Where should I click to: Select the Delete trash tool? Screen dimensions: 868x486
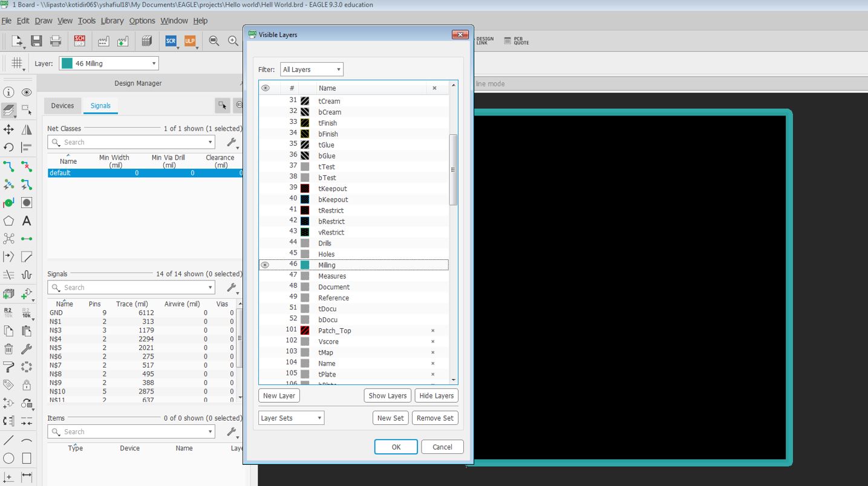coord(8,349)
